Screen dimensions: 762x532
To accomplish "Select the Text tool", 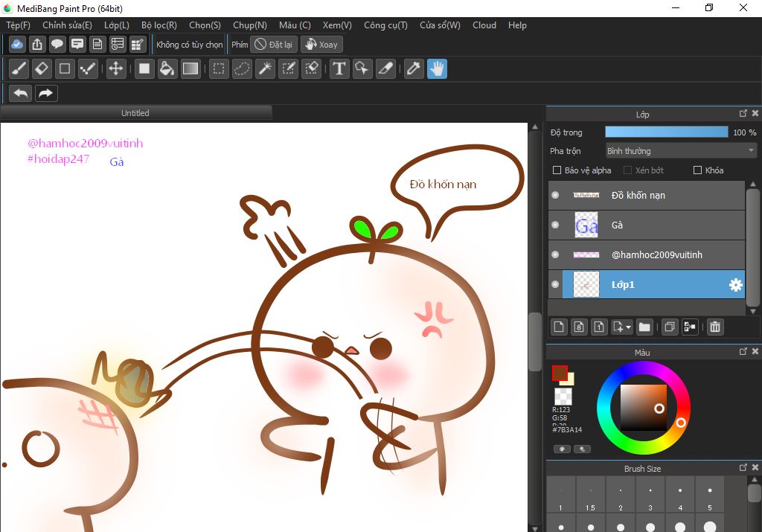I will click(x=339, y=69).
